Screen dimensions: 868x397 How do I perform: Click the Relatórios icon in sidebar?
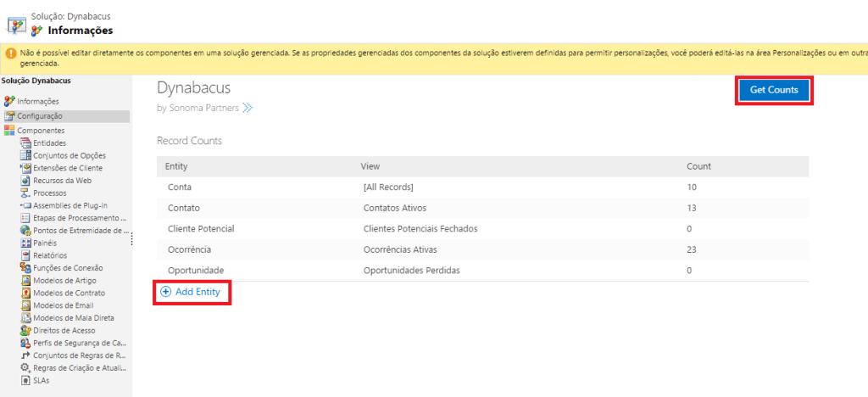[x=25, y=255]
